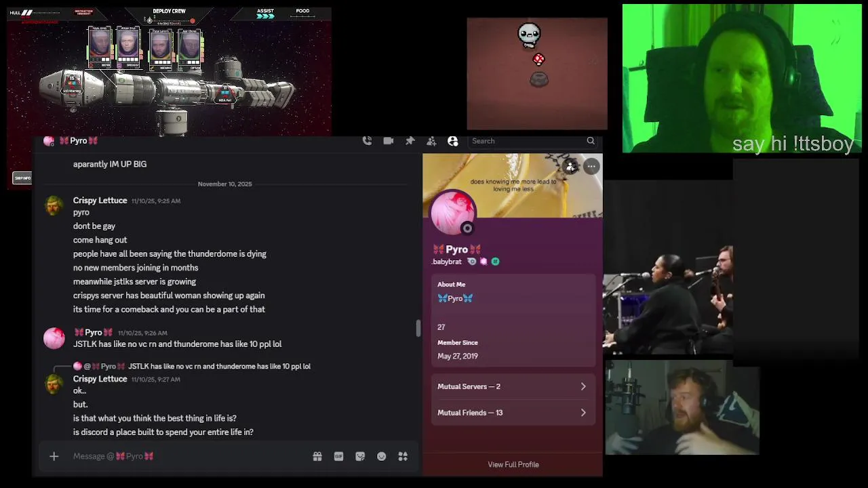Click the bearded streamer's webcam feed
868x488 pixels.
[682, 407]
